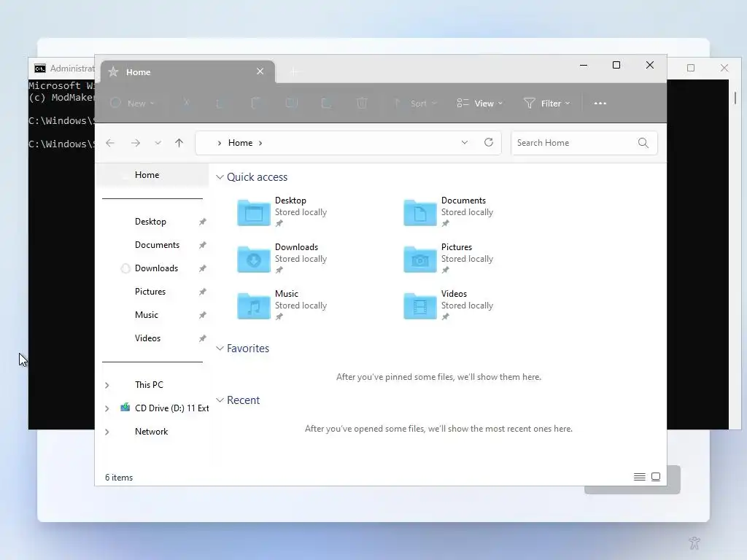The height and width of the screenshot is (560, 747).
Task: Click the Paste icon in the toolbar
Action: tap(256, 103)
